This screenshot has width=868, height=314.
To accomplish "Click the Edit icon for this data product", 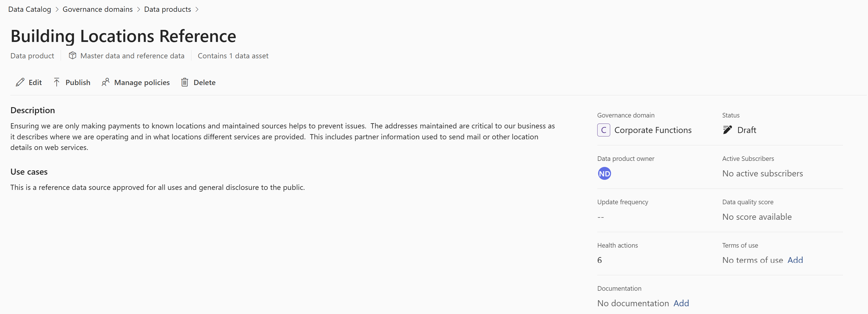I will coord(20,82).
